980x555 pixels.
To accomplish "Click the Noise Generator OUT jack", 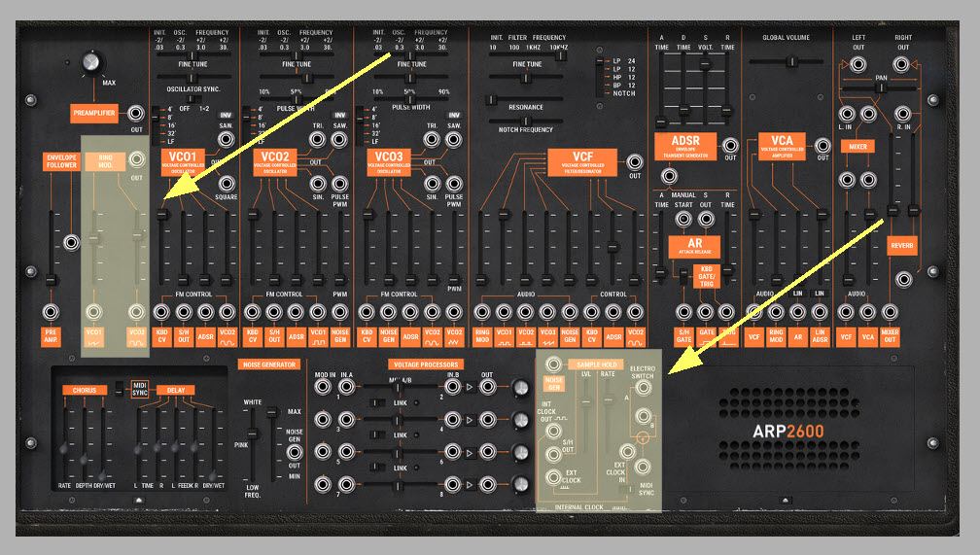I will 295,452.
